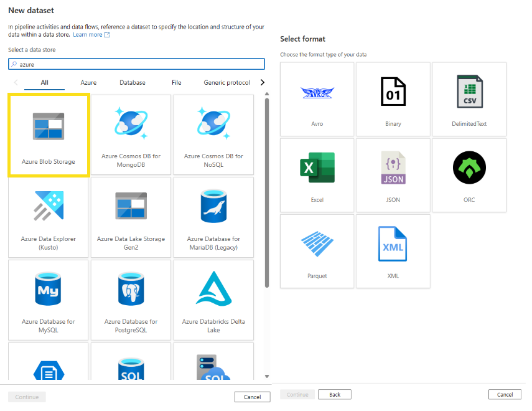
Task: Click the partially visible SQL server tile
Action: (x=213, y=361)
